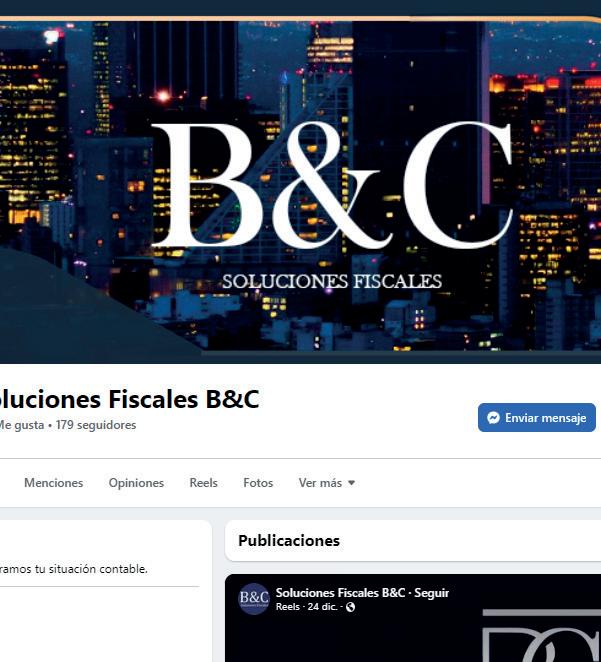Select the Fotos tab
The width and height of the screenshot is (601, 662).
click(x=258, y=483)
